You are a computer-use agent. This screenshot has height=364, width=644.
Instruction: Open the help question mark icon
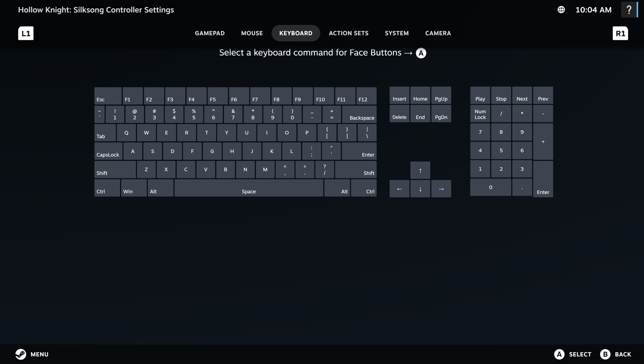[629, 10]
